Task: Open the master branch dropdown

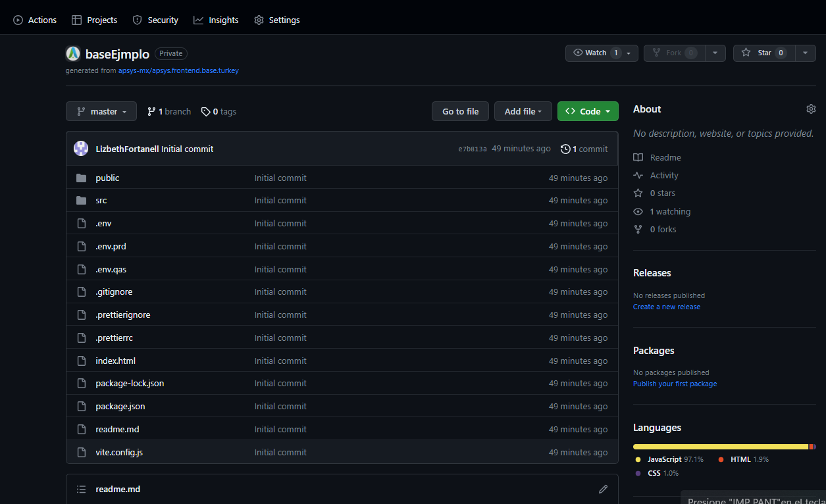Action: click(101, 112)
